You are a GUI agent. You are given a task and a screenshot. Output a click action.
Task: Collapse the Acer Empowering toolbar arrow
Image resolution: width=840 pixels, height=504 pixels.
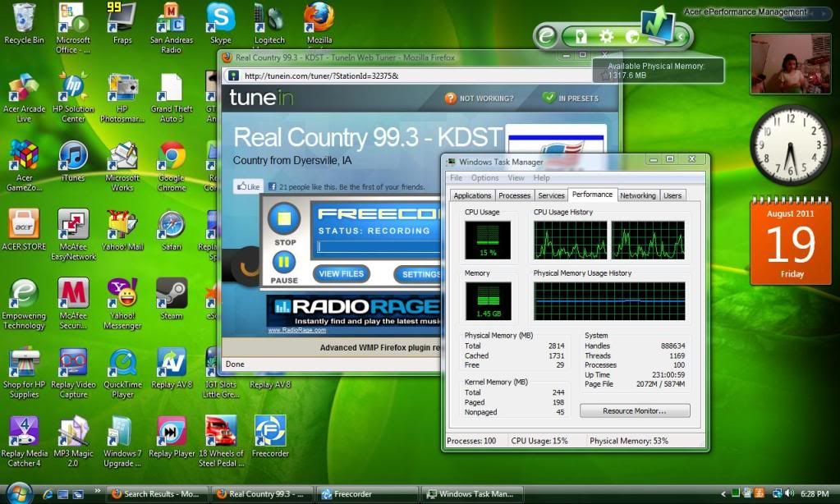click(x=680, y=36)
